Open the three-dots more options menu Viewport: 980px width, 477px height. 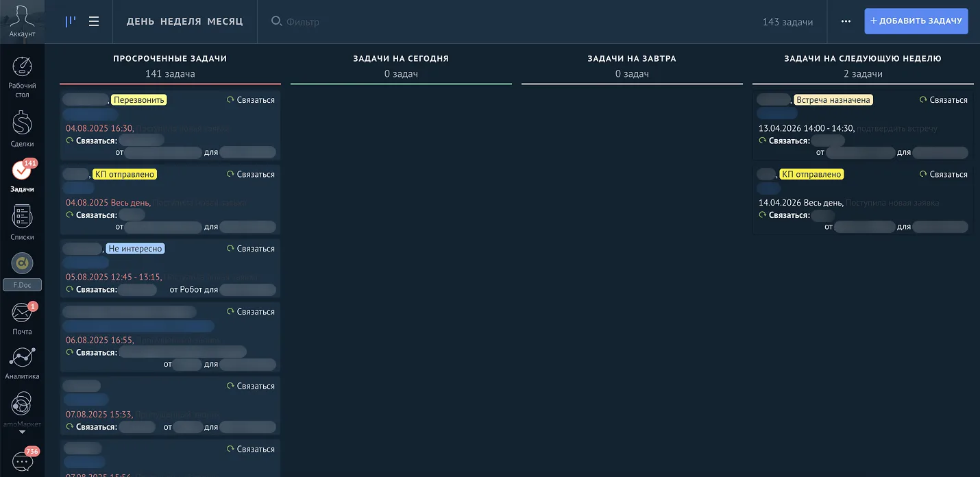tap(846, 21)
